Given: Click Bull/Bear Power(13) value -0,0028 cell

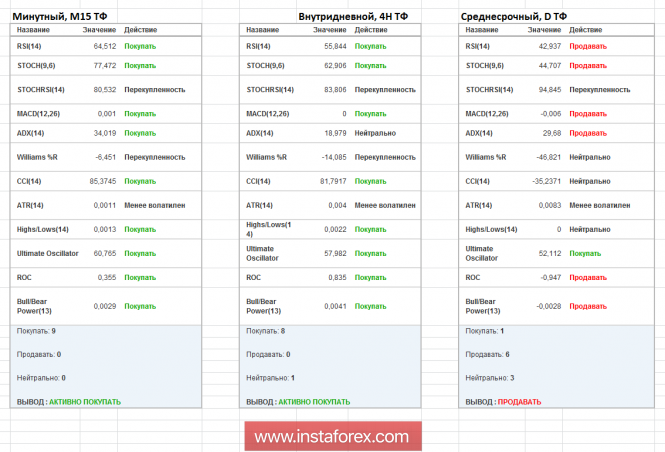Looking at the screenshot, I should pyautogui.click(x=544, y=306).
